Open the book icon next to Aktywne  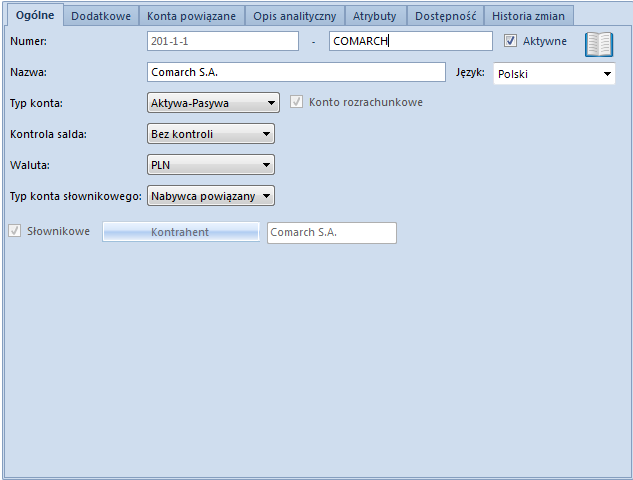tap(599, 44)
